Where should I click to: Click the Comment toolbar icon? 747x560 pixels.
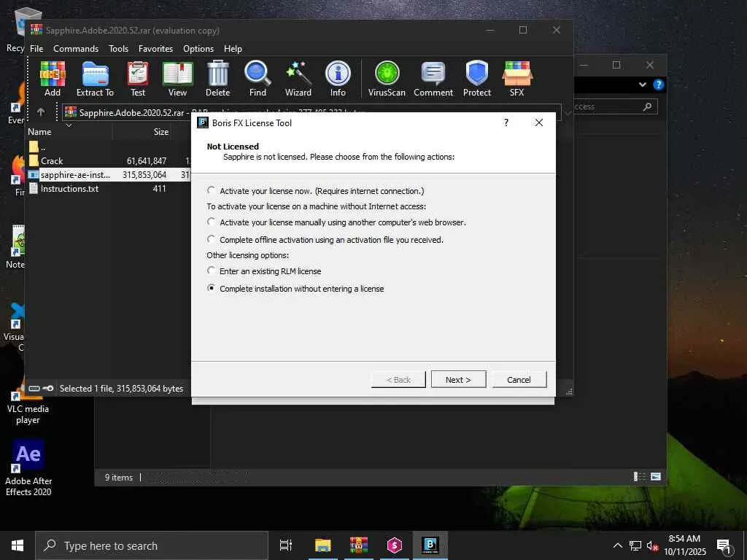pos(433,79)
